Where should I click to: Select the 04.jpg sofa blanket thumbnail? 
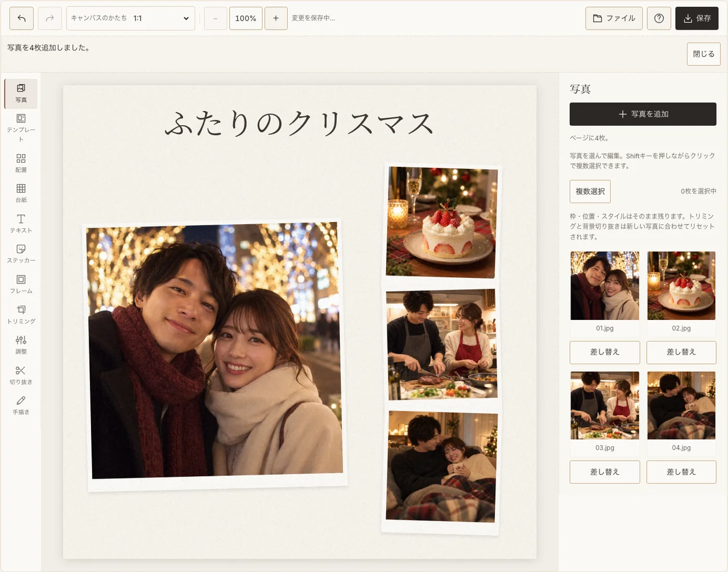click(681, 405)
